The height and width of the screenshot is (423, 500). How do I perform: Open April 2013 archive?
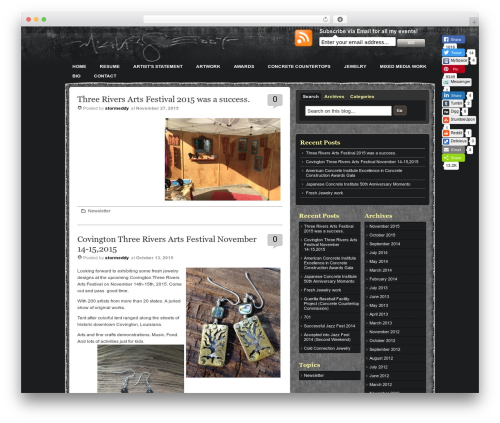point(379,314)
